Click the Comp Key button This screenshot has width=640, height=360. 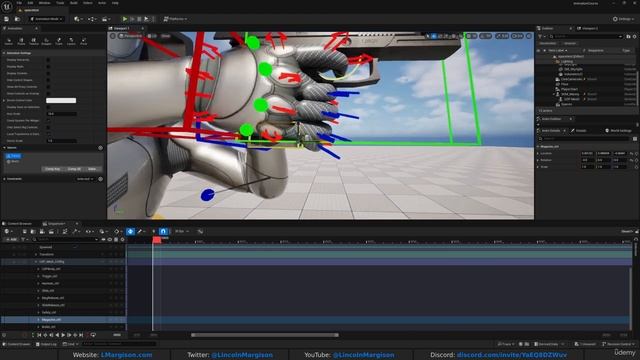[52, 169]
